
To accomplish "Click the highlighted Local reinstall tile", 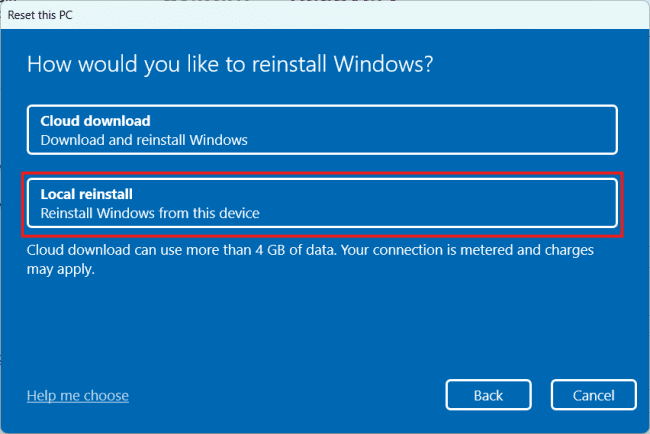I will pyautogui.click(x=322, y=203).
